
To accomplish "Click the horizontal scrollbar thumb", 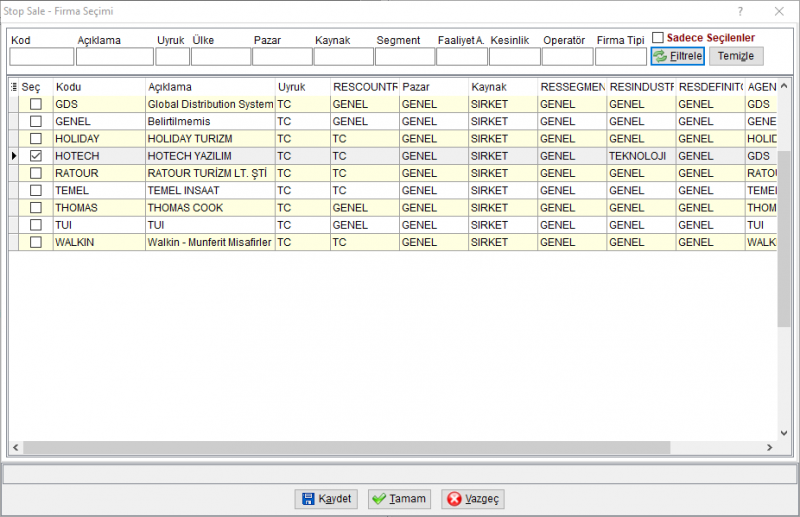I will (x=346, y=448).
